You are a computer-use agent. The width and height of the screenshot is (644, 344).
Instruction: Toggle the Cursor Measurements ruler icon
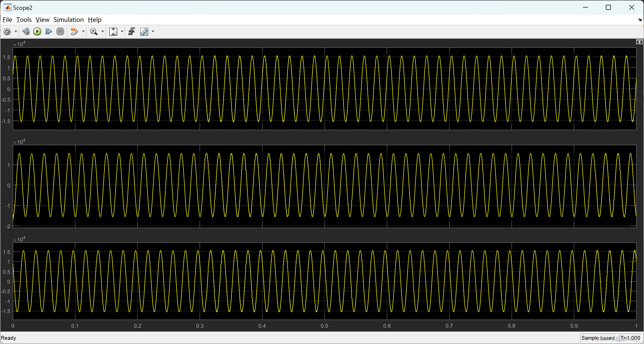(144, 32)
